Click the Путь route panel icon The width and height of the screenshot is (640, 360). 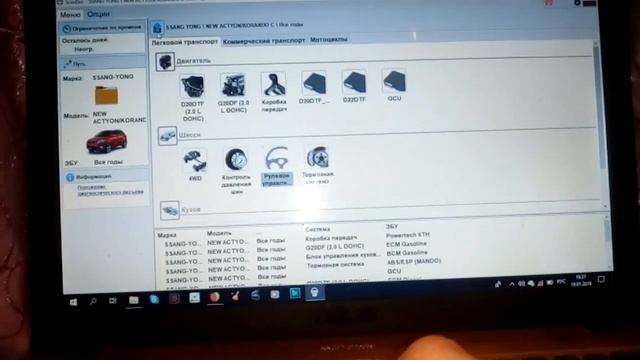pos(68,64)
